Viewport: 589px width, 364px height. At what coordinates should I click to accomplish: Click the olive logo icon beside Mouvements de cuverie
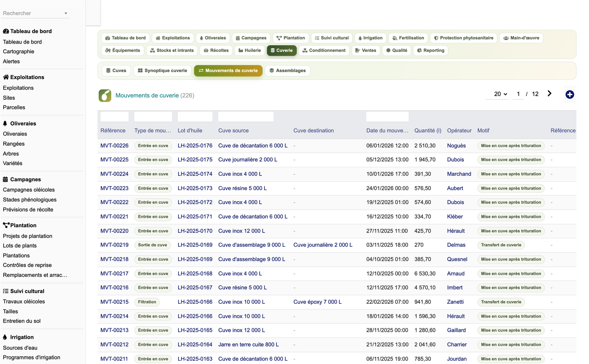click(105, 95)
